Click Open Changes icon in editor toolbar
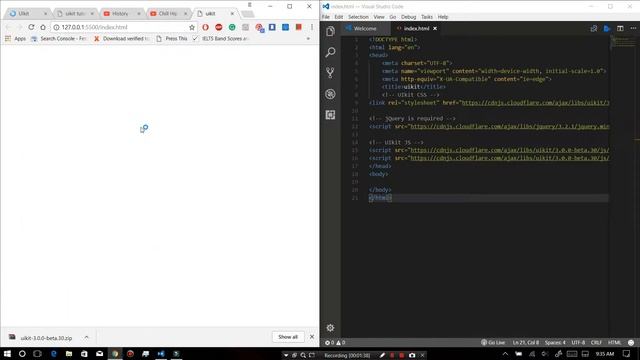 [593, 28]
